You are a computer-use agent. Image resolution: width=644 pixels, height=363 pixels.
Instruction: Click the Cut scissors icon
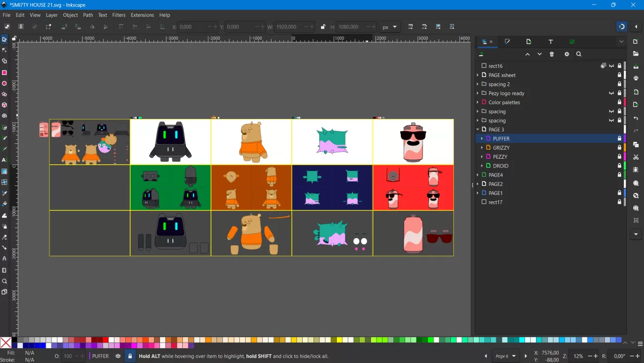[x=636, y=157]
